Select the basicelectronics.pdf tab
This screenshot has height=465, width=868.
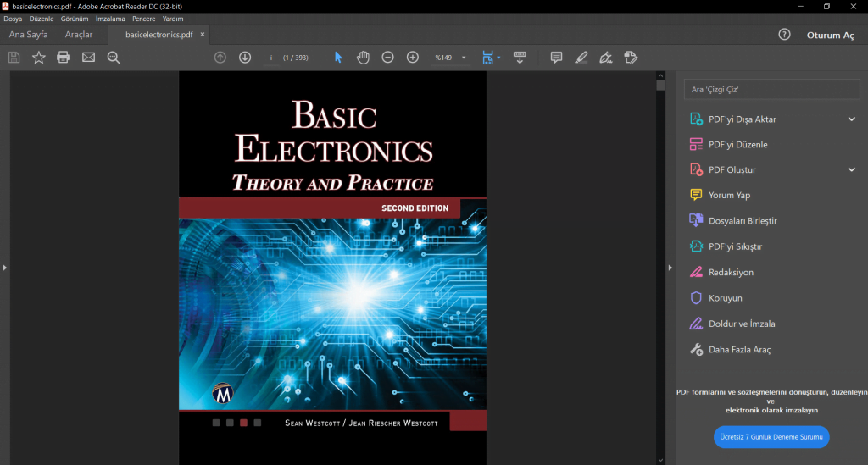point(159,34)
